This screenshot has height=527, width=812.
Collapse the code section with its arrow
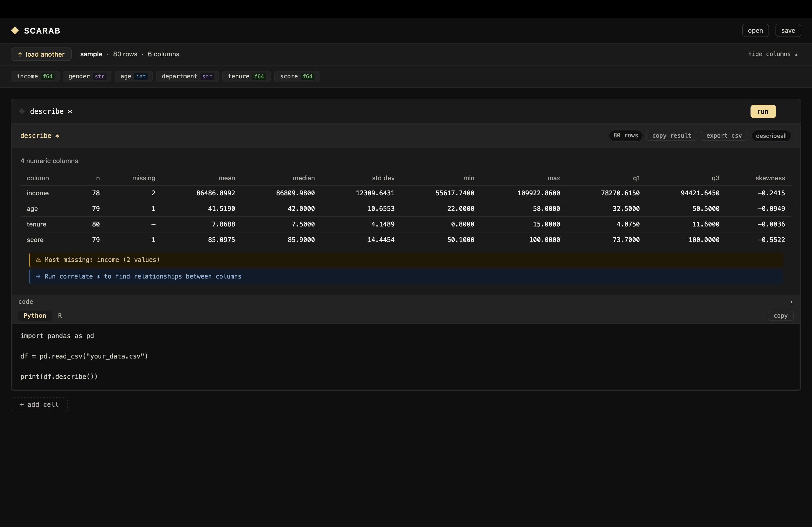(x=791, y=302)
